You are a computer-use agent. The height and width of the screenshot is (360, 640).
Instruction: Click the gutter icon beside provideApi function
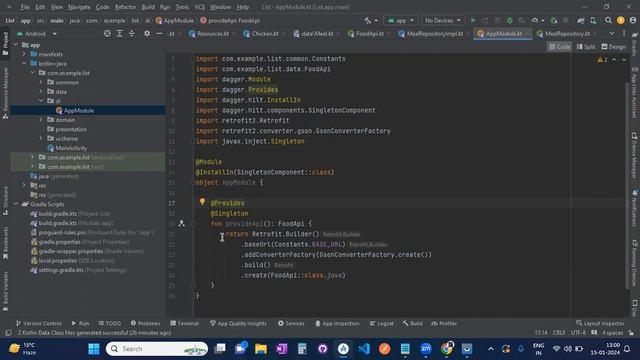click(x=182, y=223)
